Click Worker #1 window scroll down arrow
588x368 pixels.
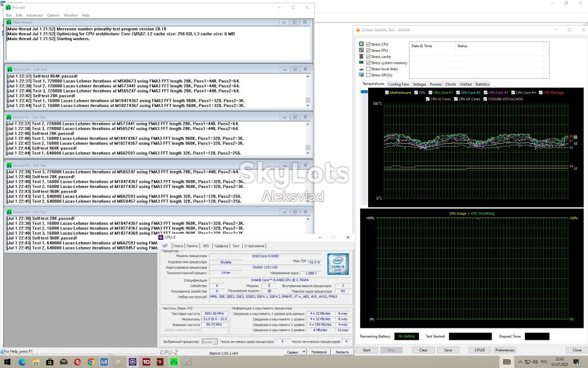[308, 106]
